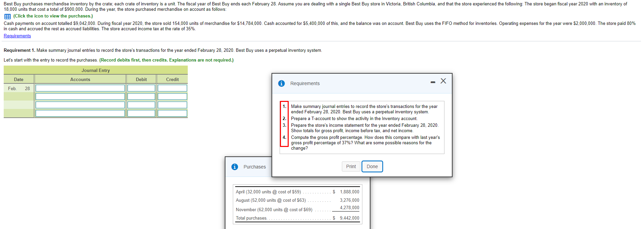644x229 pixels.
Task: Click the table icon to view purchases
Action: pyautogui.click(x=7, y=16)
